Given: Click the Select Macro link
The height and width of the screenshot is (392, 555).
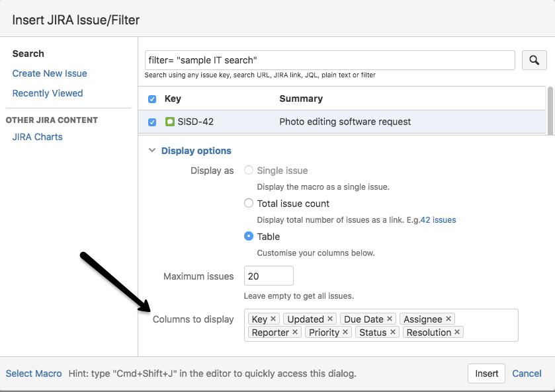Looking at the screenshot, I should click(x=34, y=373).
